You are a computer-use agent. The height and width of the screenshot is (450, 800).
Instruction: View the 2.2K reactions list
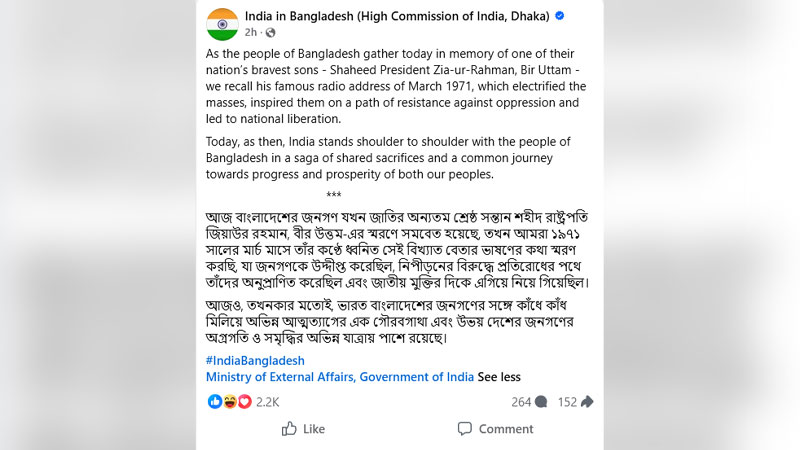point(267,402)
